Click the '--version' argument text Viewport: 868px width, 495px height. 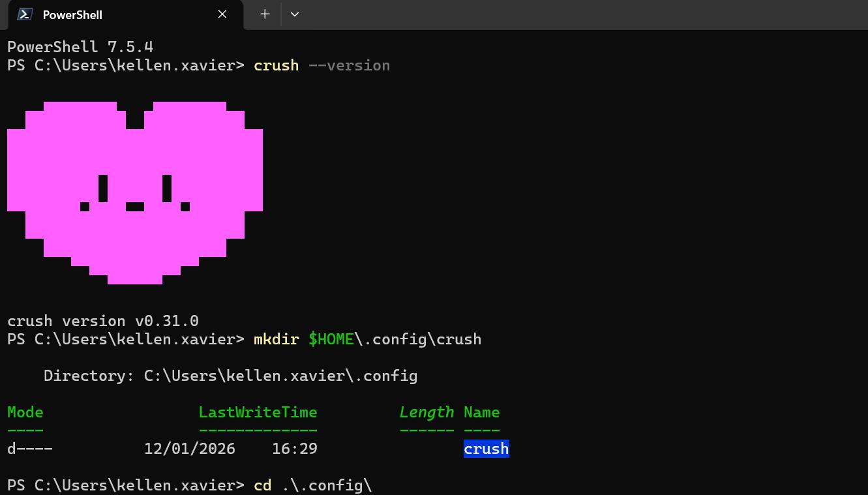coord(349,65)
